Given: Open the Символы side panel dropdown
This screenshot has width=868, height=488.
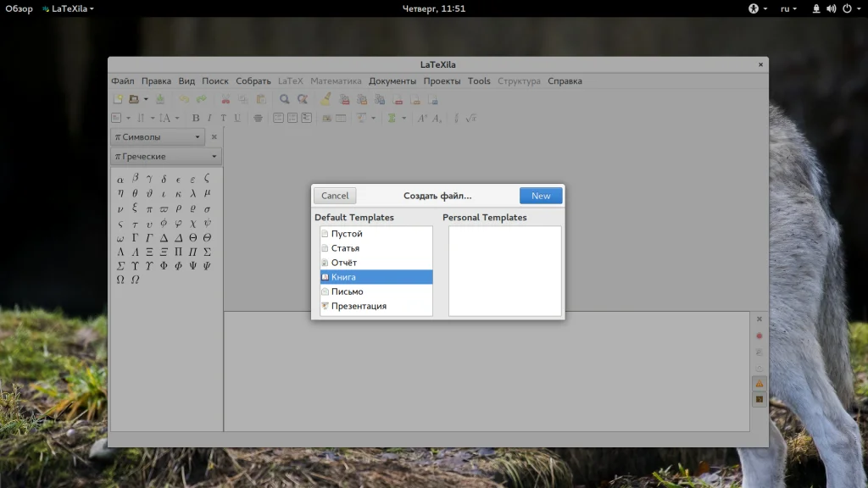Looking at the screenshot, I should (158, 137).
